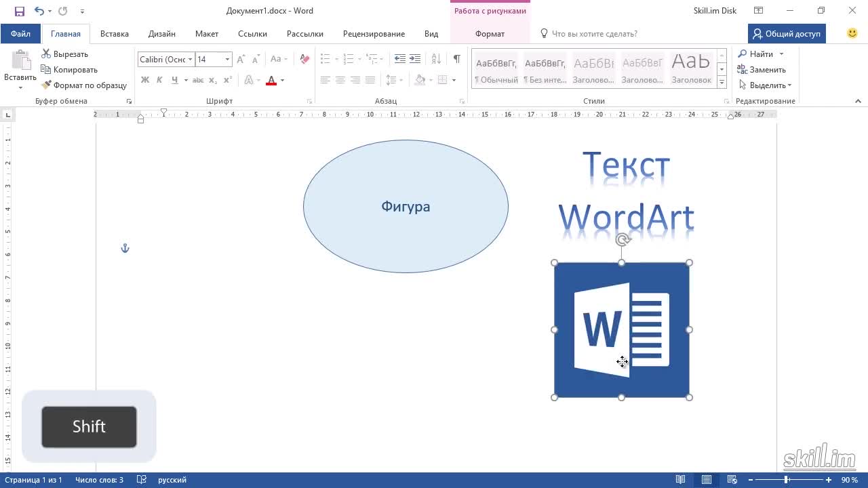Justify the text across the page width
The height and width of the screenshot is (488, 868).
[x=370, y=80]
